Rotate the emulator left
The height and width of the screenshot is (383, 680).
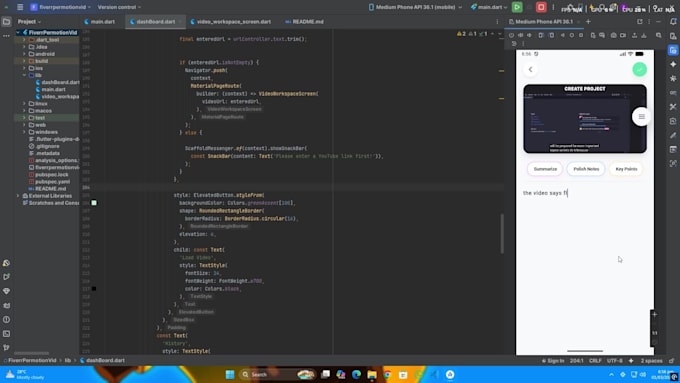541,35
